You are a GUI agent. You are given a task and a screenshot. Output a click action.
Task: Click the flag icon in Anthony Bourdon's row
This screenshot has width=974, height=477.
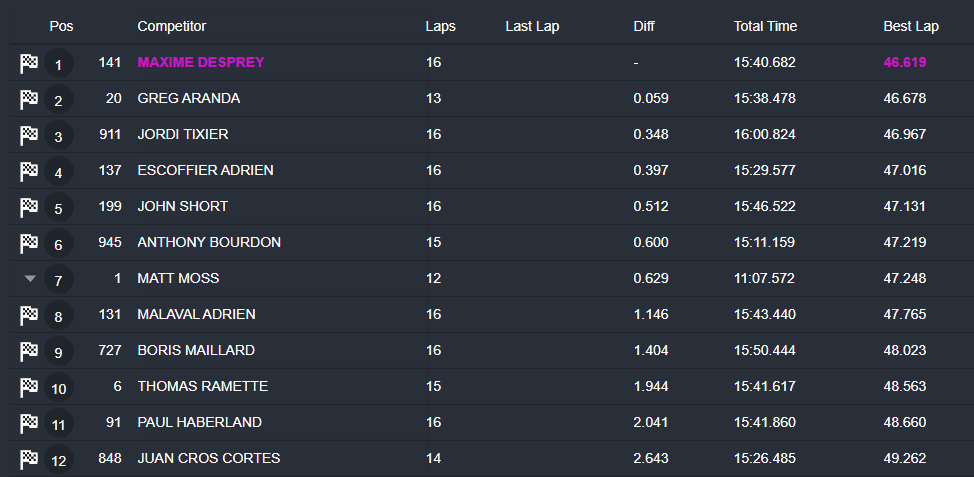pos(29,243)
